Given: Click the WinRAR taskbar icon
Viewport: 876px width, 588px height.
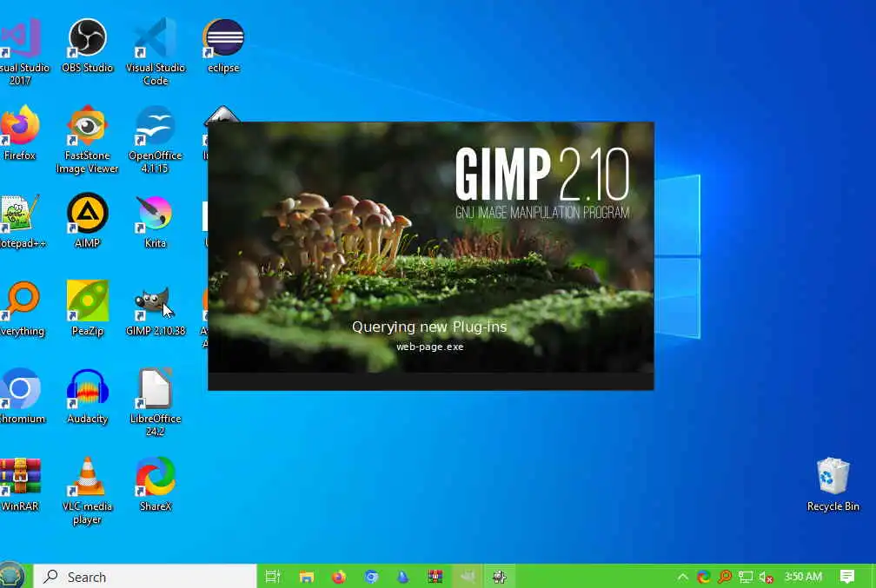Looking at the screenshot, I should click(435, 576).
